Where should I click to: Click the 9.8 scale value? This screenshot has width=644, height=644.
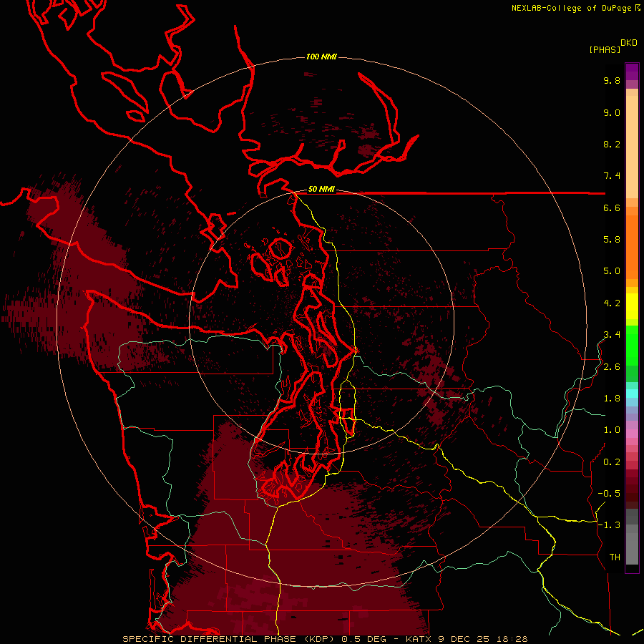coord(612,80)
